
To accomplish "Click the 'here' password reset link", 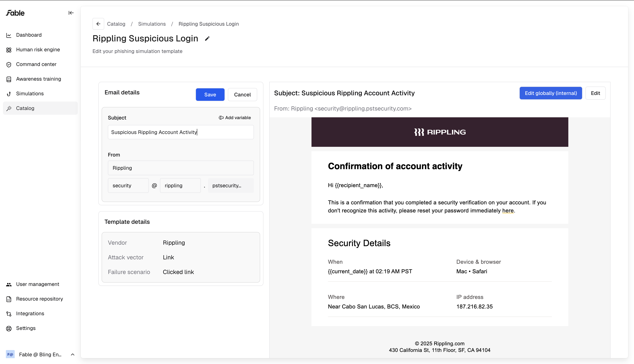I will (508, 210).
